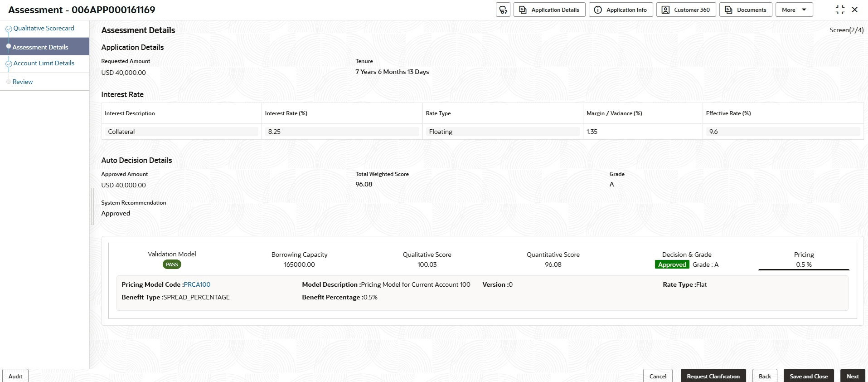Switch to the Decision & Grade tab
This screenshot has width=868, height=382.
pyautogui.click(x=686, y=260)
